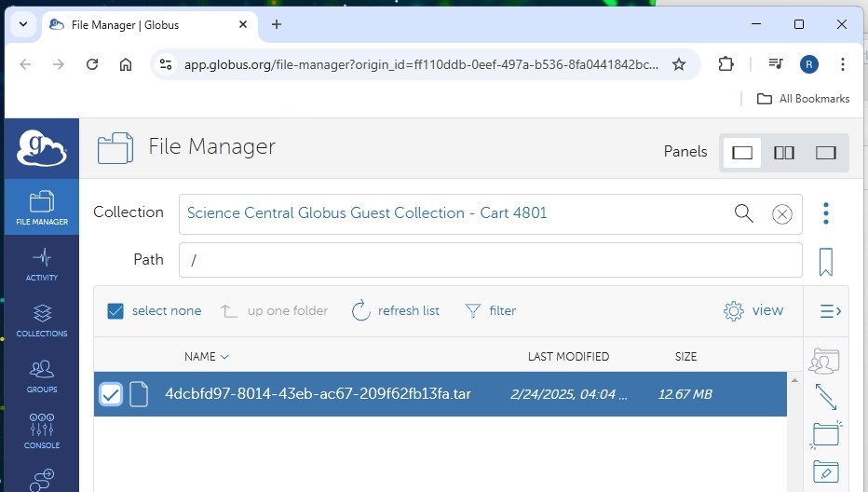Screen dimensions: 868x492
Task: Select two panel layout
Action: coord(783,153)
